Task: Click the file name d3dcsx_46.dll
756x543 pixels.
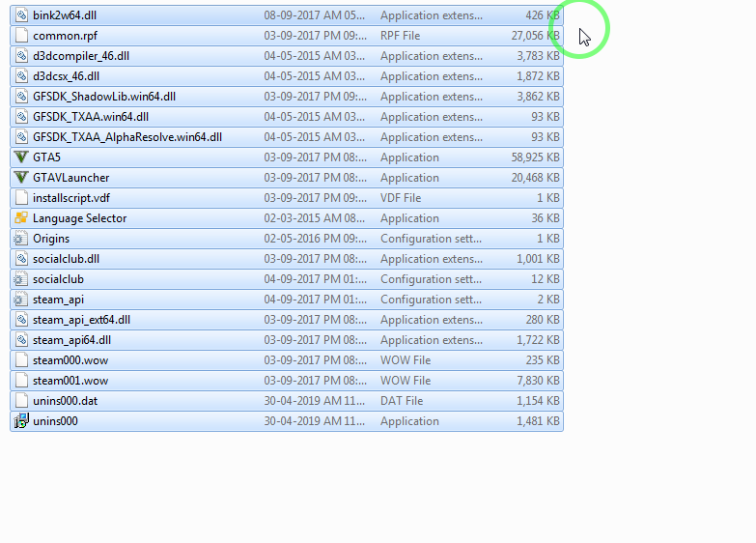Action: click(66, 76)
